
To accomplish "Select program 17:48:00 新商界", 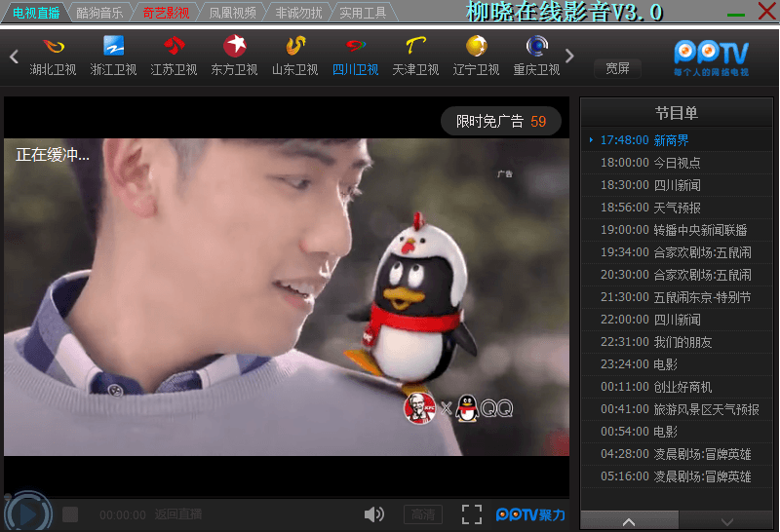I will click(x=677, y=140).
